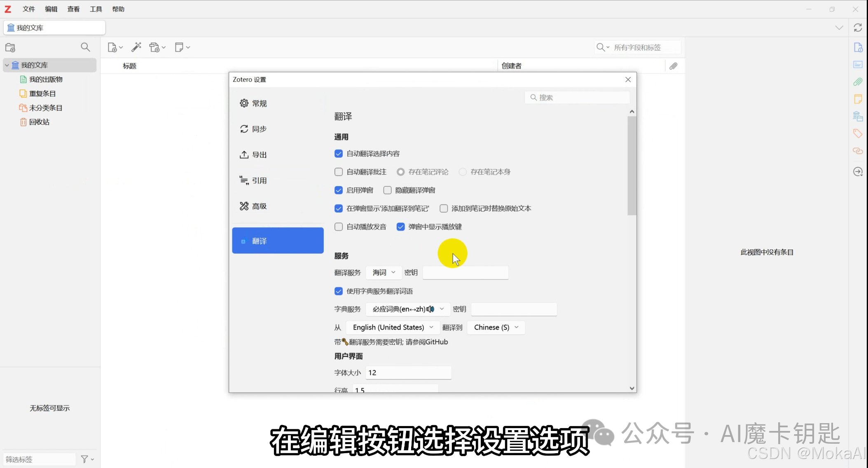
Task: Enable the 自动翻译批注 checkbox
Action: pos(338,172)
